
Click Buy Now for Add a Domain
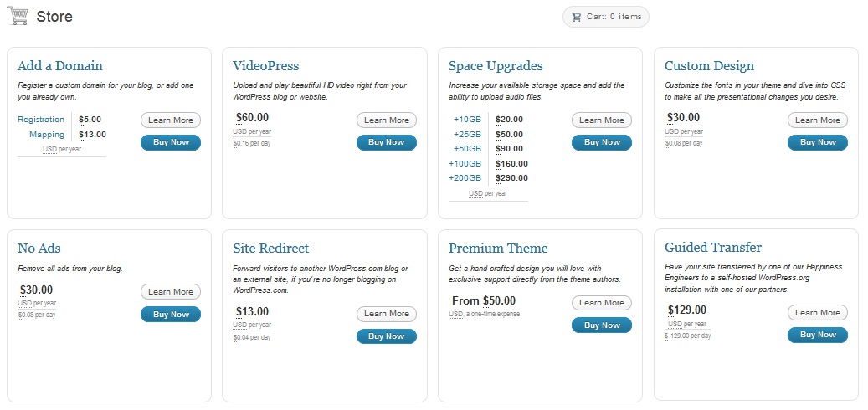pos(171,142)
